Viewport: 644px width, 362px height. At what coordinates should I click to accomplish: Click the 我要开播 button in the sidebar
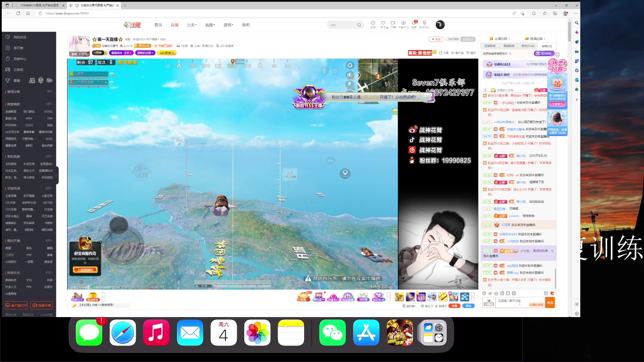[x=42, y=305]
